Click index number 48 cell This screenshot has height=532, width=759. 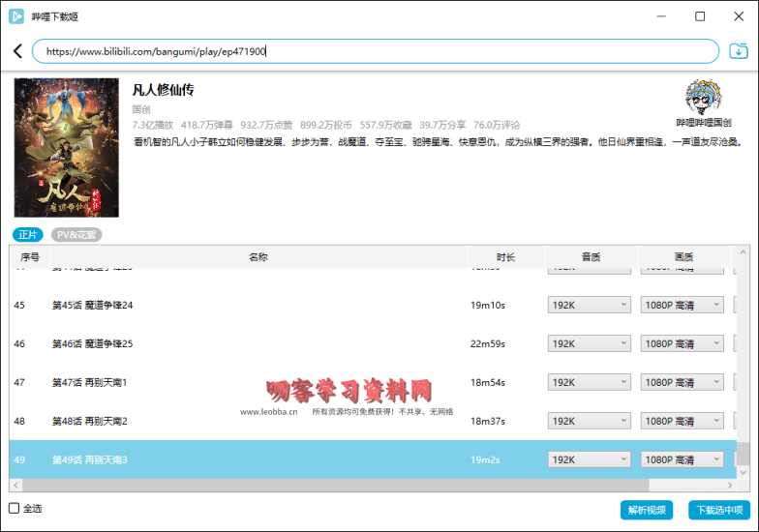[x=19, y=422]
